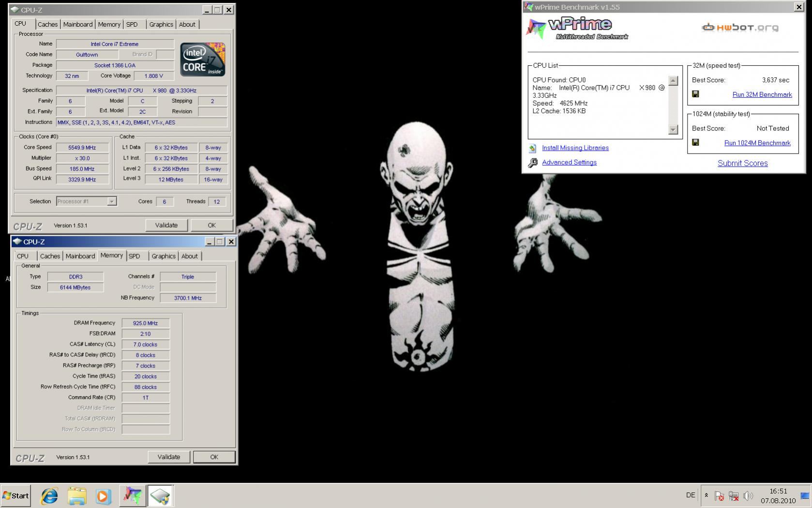The width and height of the screenshot is (812, 508).
Task: Click 32M Best Score 3,637 sec
Action: click(x=775, y=80)
